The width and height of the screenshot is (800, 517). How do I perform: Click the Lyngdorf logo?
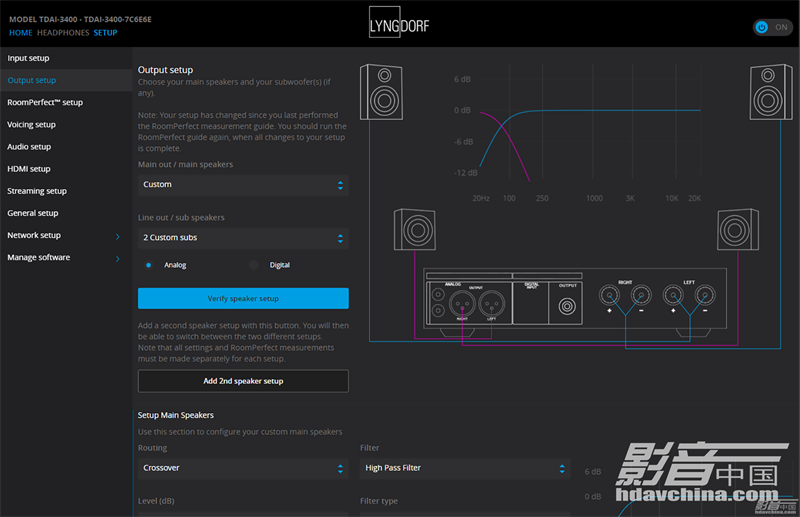point(399,22)
